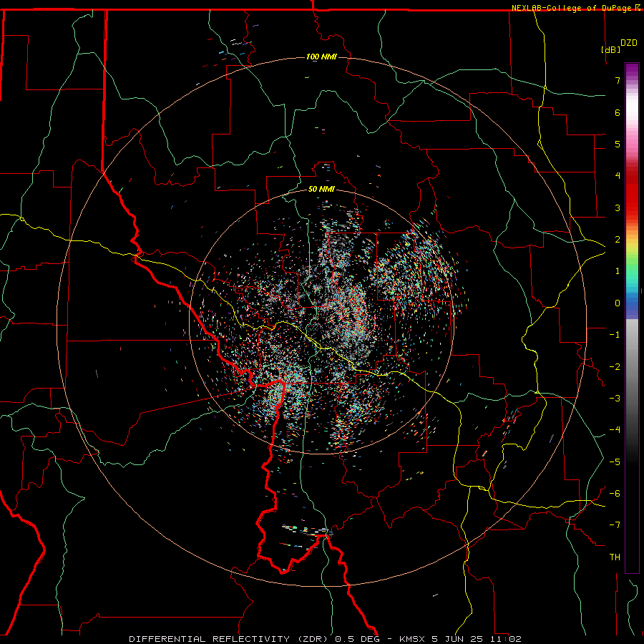Screen dimensions: 644x644
Task: Click the -2 value on color scale
Action: click(x=615, y=367)
